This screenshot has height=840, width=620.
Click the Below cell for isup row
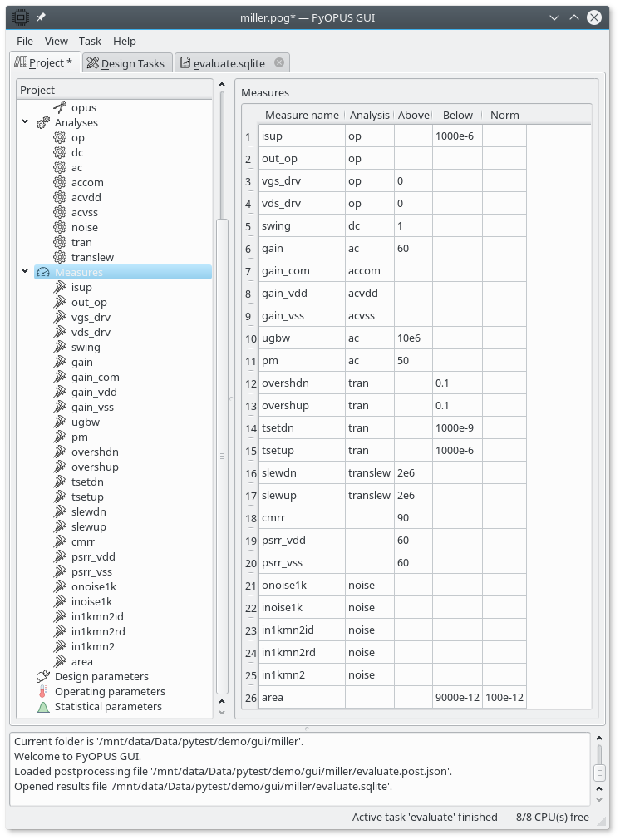457,136
